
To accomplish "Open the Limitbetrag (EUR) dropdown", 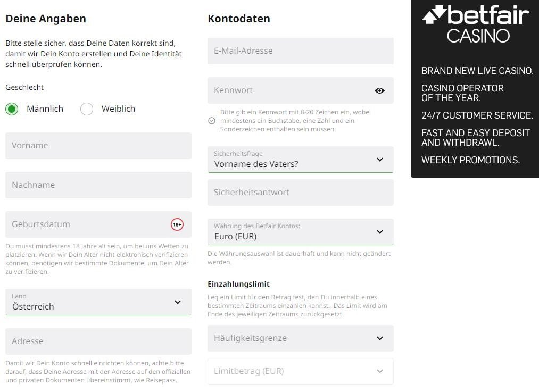I will (301, 371).
